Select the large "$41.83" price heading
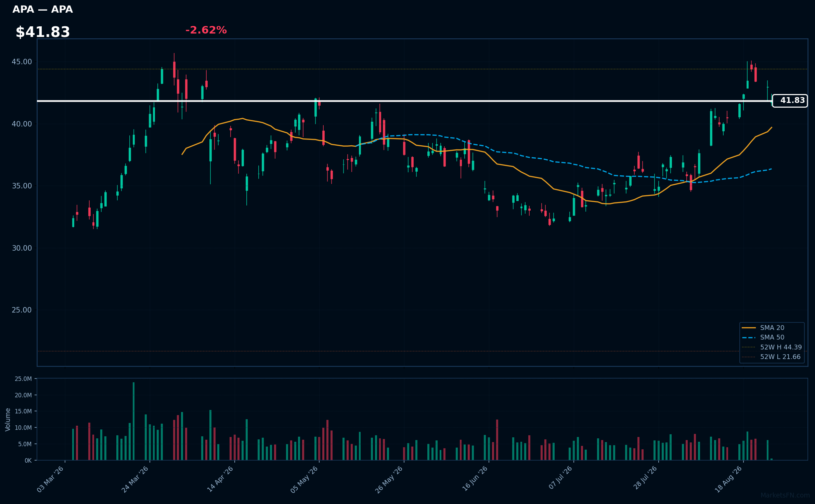 (x=43, y=32)
